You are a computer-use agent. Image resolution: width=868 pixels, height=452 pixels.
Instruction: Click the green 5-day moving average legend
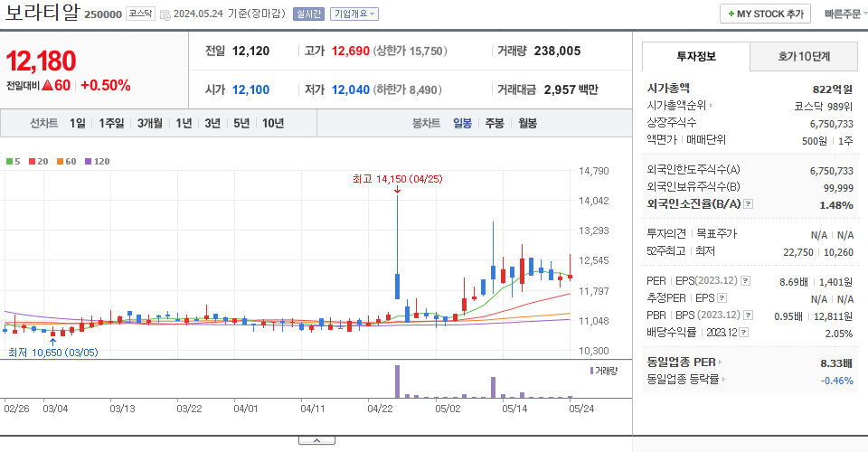click(14, 162)
